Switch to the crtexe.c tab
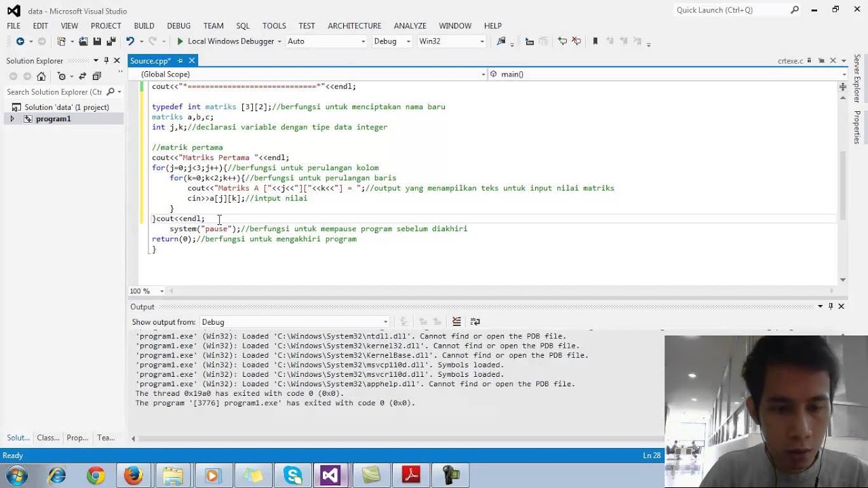This screenshot has width=868, height=488. pos(790,61)
